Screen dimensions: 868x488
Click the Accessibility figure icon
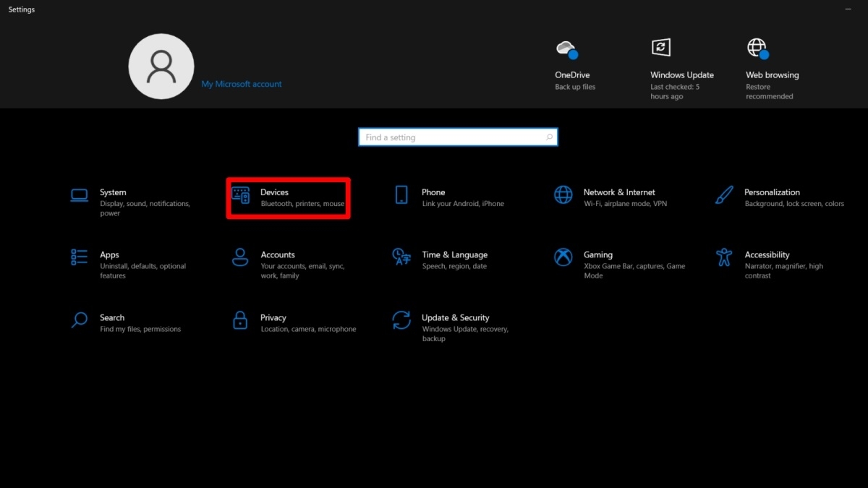click(724, 257)
